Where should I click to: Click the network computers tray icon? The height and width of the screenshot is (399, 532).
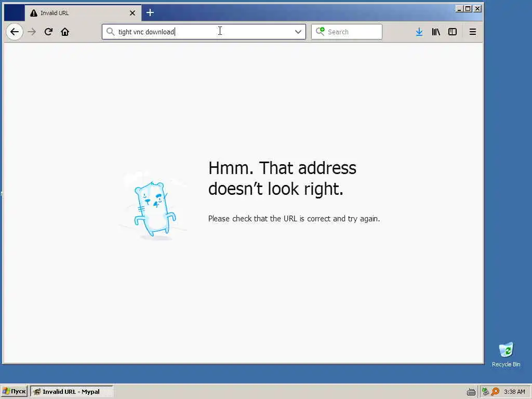point(486,392)
